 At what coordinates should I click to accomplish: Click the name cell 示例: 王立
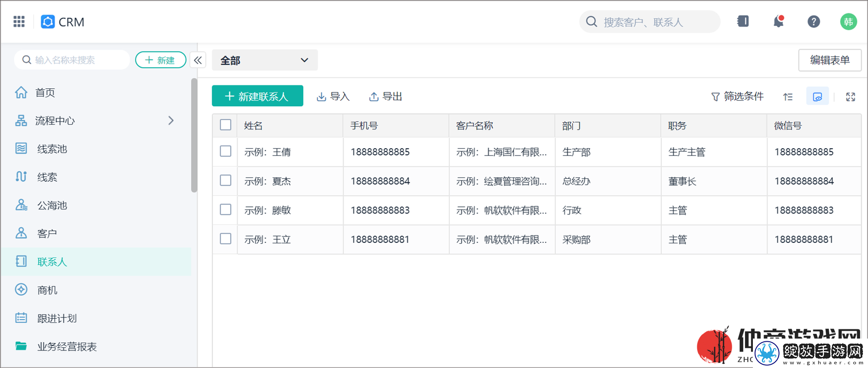[x=290, y=239]
